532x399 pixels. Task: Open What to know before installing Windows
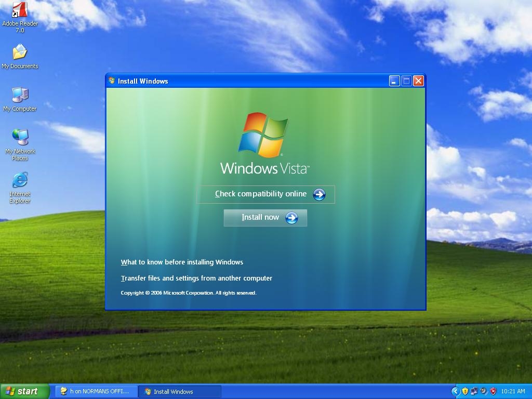(x=182, y=262)
